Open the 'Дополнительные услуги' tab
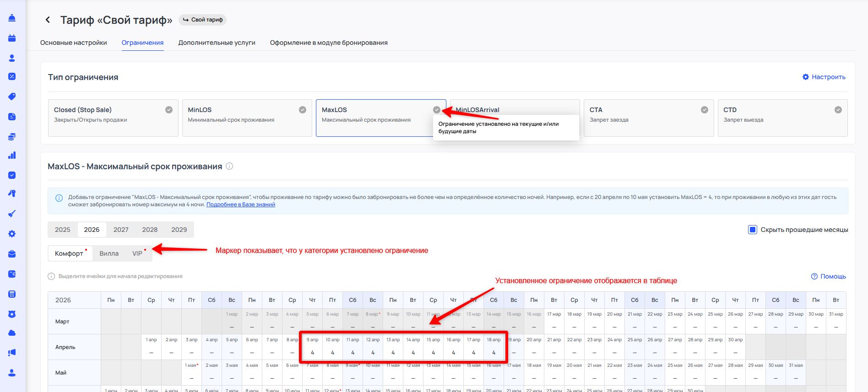Screen dimensions: 868x392 [217, 43]
